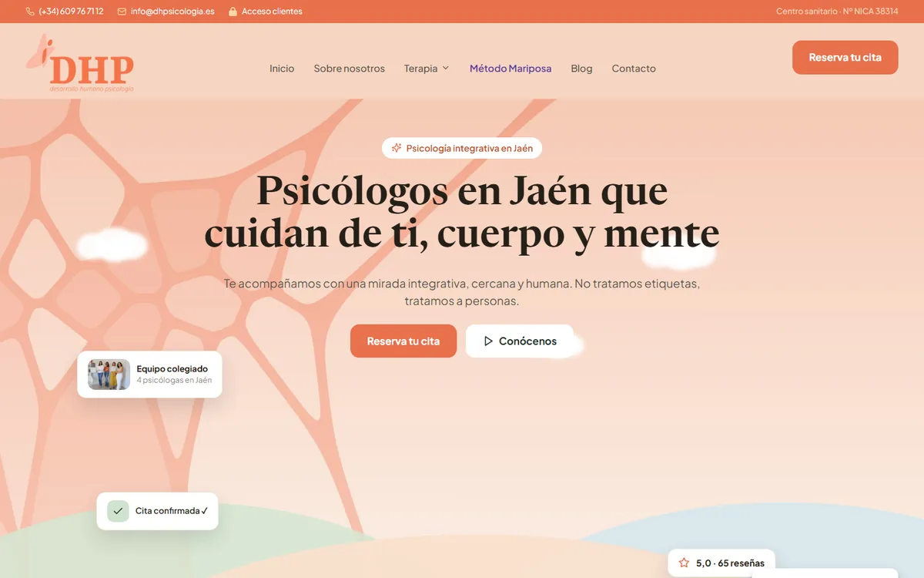Screen dimensions: 924x578
Task: Click the envelope email icon
Action: [122, 12]
